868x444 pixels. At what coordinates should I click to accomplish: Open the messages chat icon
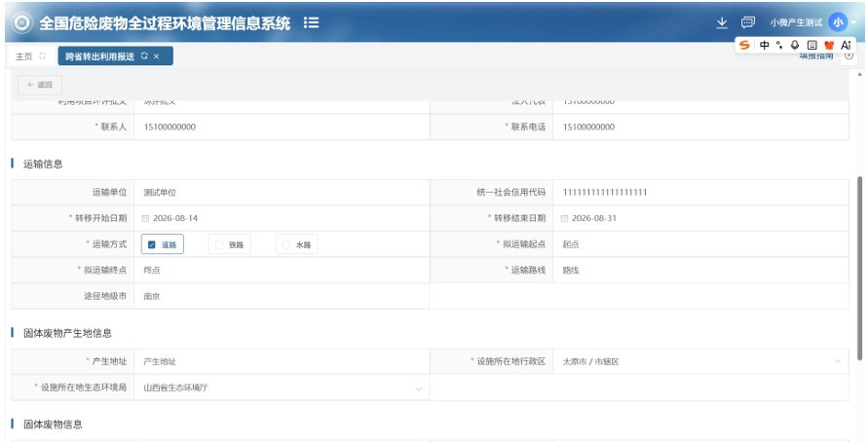[x=748, y=22]
